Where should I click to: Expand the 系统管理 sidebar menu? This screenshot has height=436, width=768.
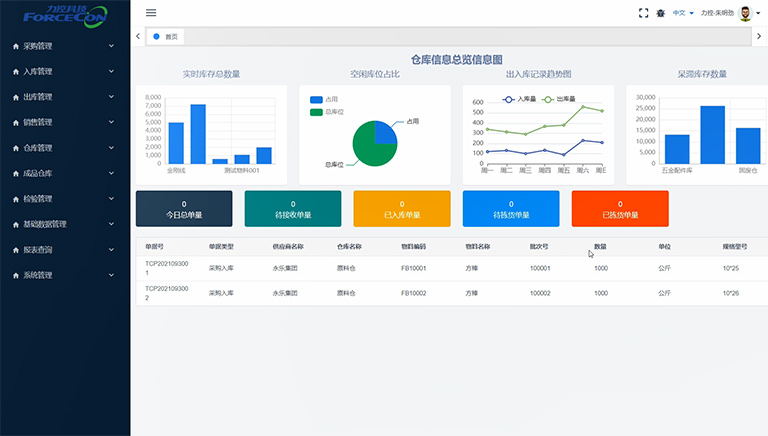tap(65, 275)
